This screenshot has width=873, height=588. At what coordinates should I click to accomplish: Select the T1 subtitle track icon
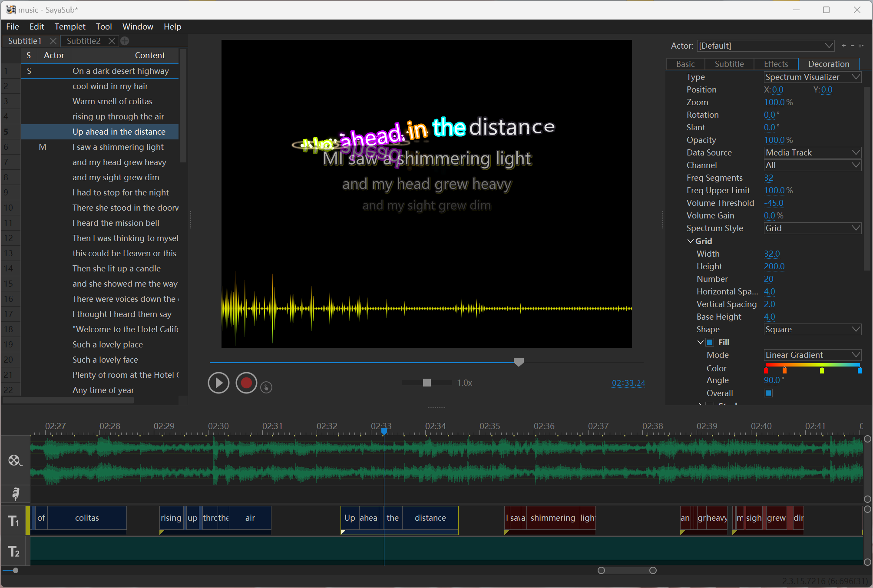click(14, 521)
